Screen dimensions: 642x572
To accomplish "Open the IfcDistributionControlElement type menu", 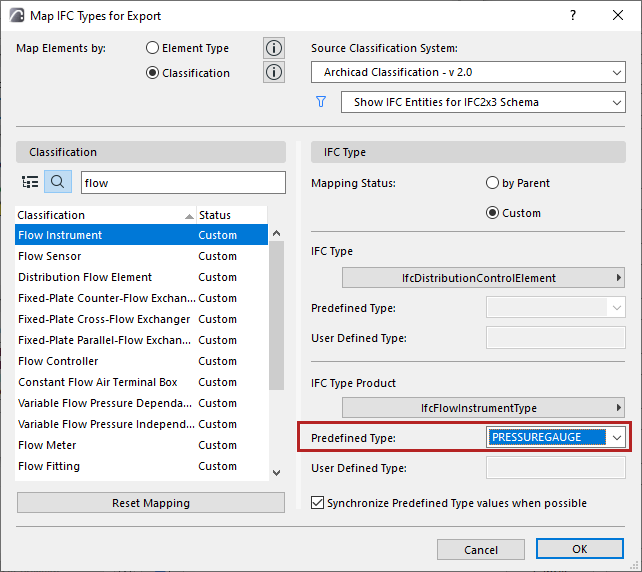I will 483,277.
